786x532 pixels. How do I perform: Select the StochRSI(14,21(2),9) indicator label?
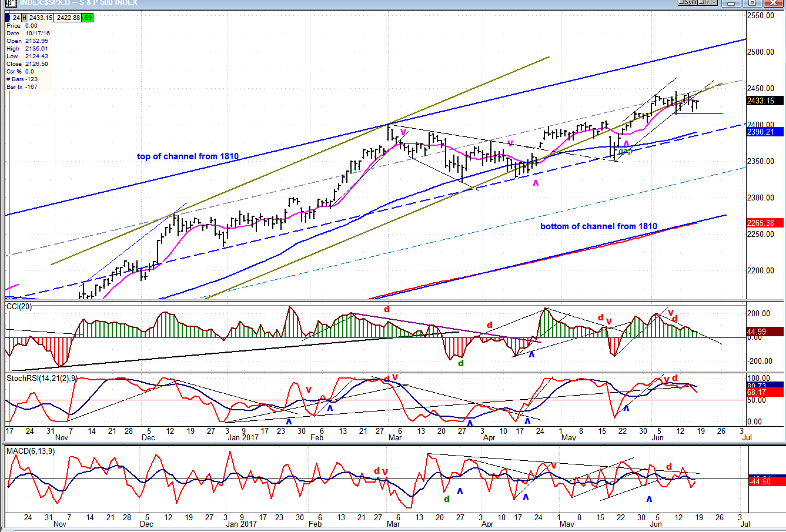pos(42,378)
